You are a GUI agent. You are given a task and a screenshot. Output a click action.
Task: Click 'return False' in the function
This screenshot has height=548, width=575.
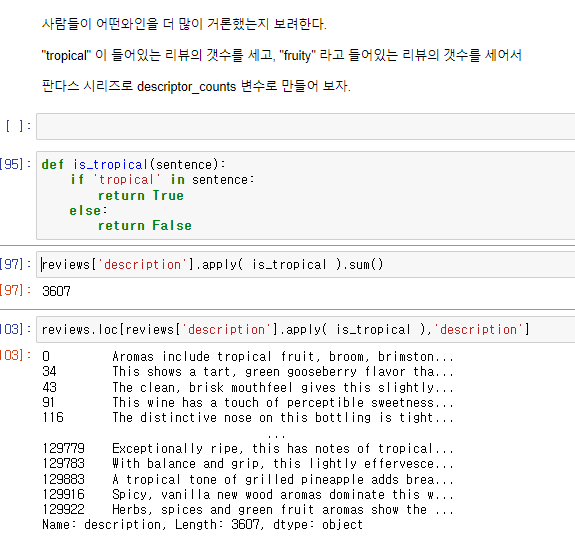pyautogui.click(x=145, y=226)
